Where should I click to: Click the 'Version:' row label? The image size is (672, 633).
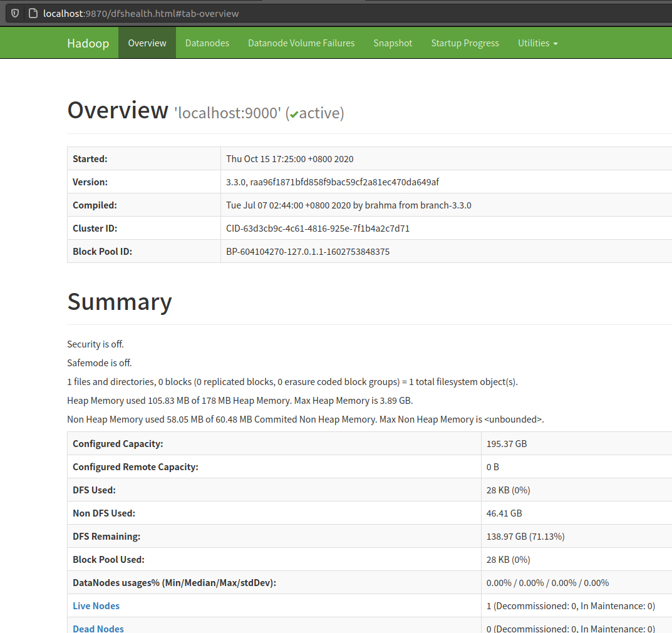[90, 182]
